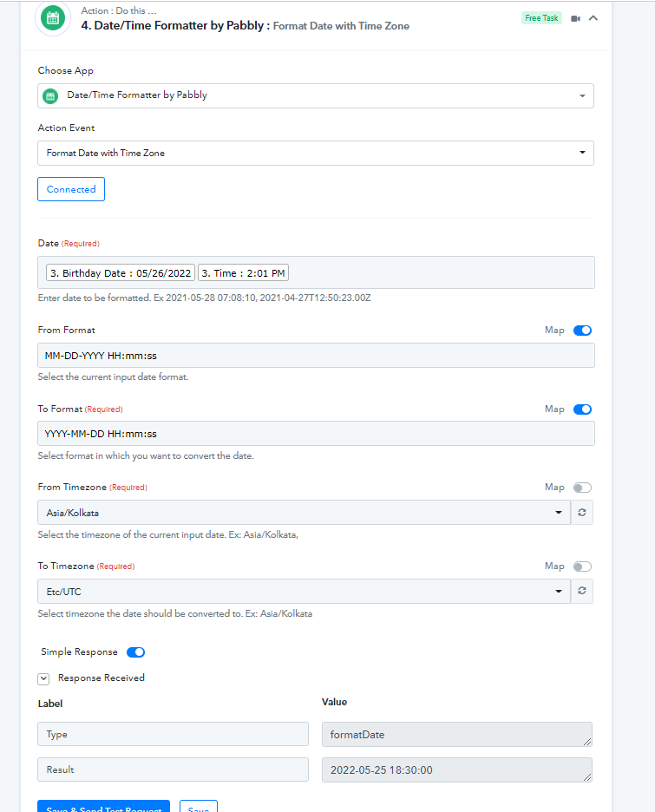The width and height of the screenshot is (655, 812).
Task: Click the small app icon in Choose App field
Action: (50, 95)
